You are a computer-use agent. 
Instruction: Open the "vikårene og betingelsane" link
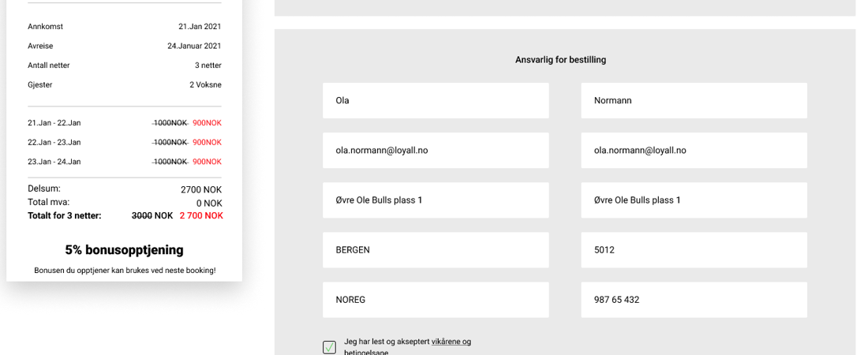[x=451, y=342]
